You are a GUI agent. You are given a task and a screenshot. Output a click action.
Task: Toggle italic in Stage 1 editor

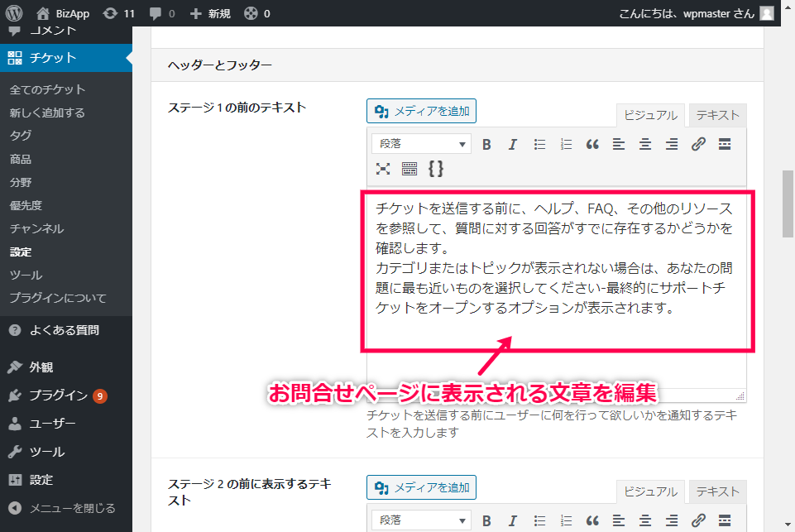coord(513,145)
